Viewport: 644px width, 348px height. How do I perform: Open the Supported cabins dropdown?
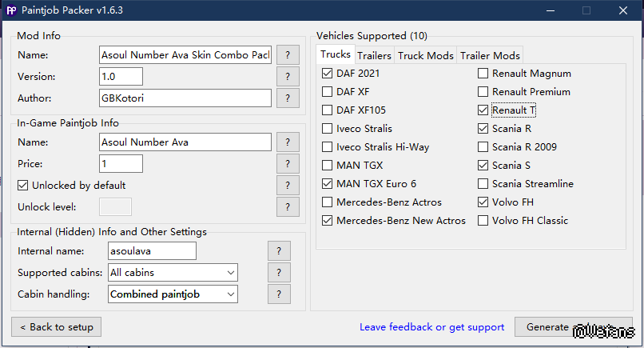173,273
